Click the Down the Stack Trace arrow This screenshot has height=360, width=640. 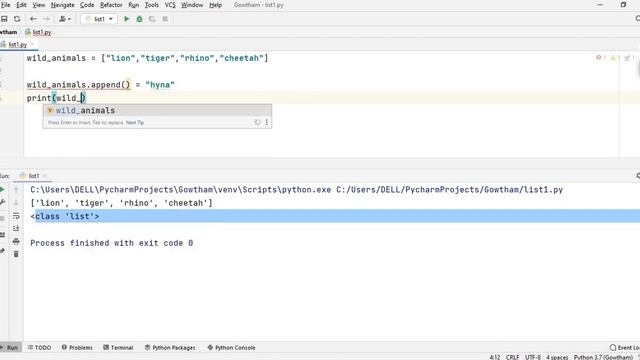[16, 202]
